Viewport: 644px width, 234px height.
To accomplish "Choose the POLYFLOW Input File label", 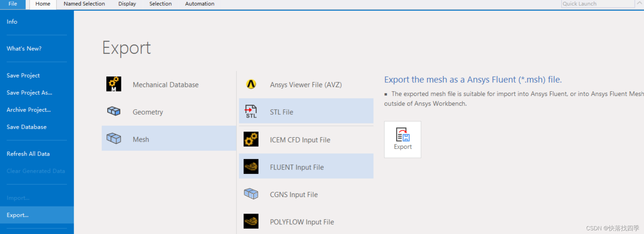I will 302,222.
